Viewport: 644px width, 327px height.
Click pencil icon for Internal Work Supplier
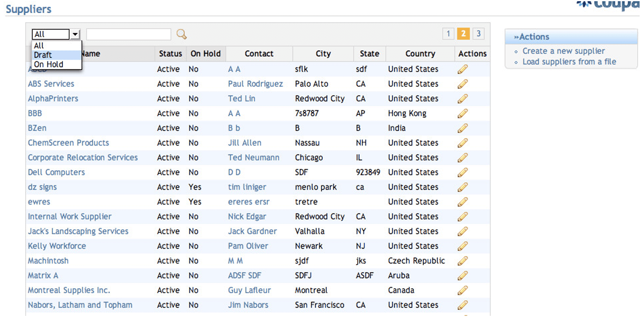(463, 217)
